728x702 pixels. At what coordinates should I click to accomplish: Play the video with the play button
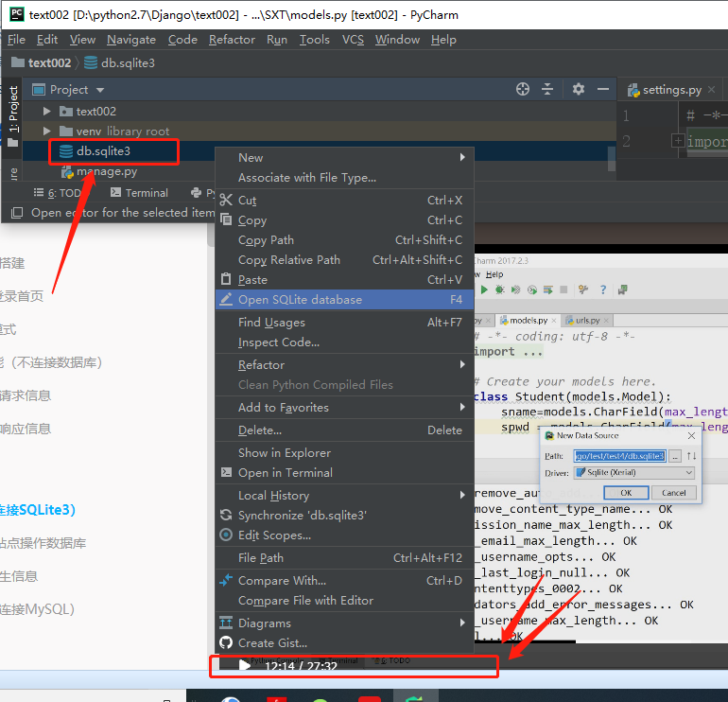click(x=244, y=665)
